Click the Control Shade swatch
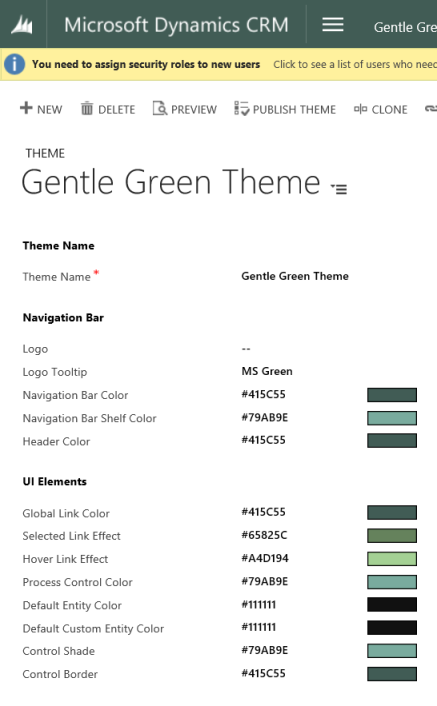The height and width of the screenshot is (706, 437). (392, 651)
